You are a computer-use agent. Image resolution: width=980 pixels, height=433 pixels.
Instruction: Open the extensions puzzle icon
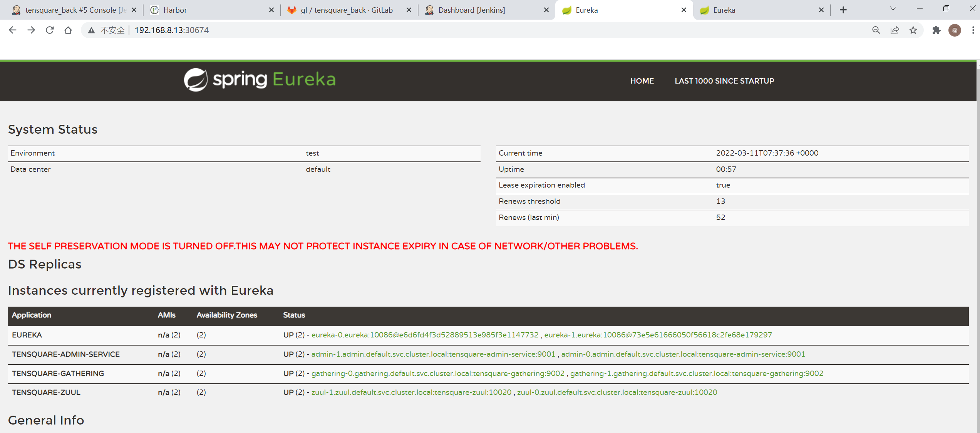pos(936,30)
